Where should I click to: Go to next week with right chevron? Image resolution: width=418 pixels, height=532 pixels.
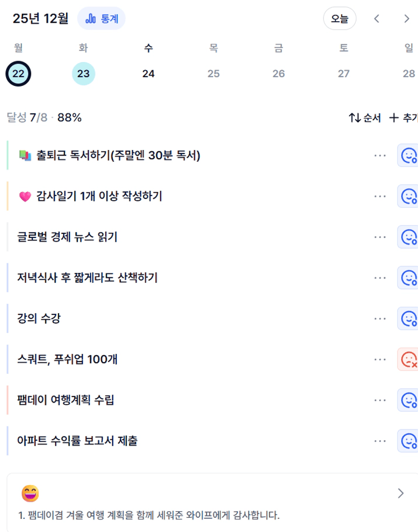(x=406, y=19)
